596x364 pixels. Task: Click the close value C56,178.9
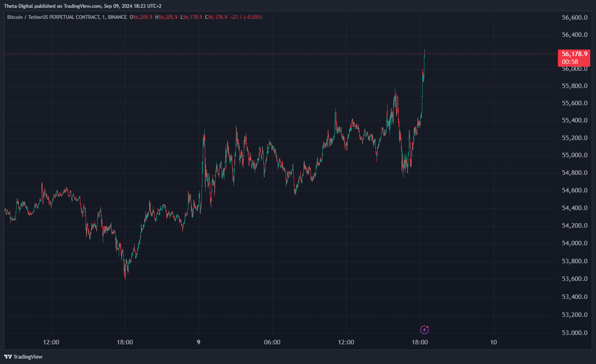click(x=216, y=17)
